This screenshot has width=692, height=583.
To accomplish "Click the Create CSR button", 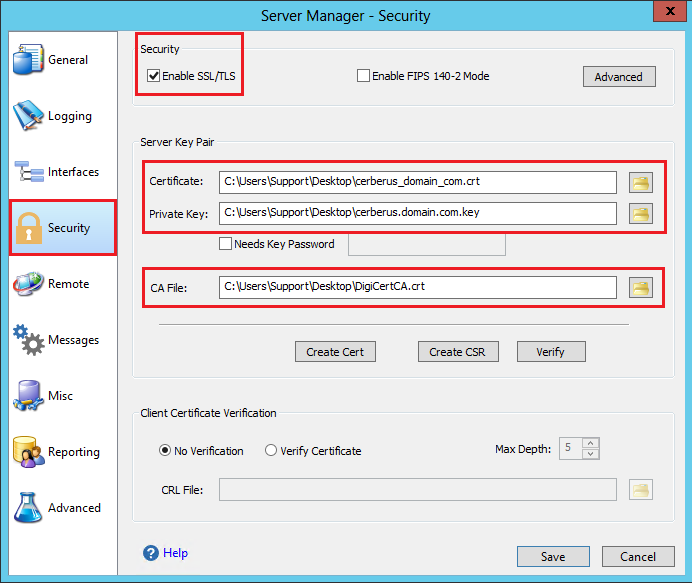I will pyautogui.click(x=458, y=352).
